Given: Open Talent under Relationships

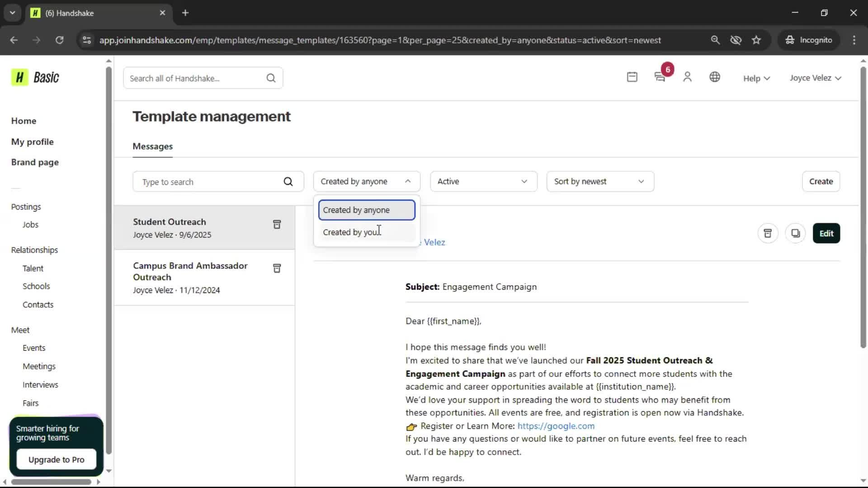Looking at the screenshot, I should click(33, 268).
